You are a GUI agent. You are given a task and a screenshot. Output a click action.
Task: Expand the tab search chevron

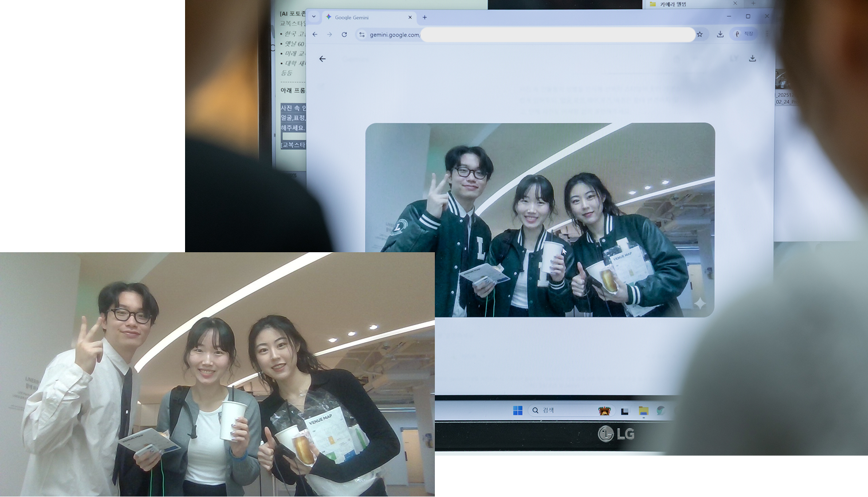(314, 17)
